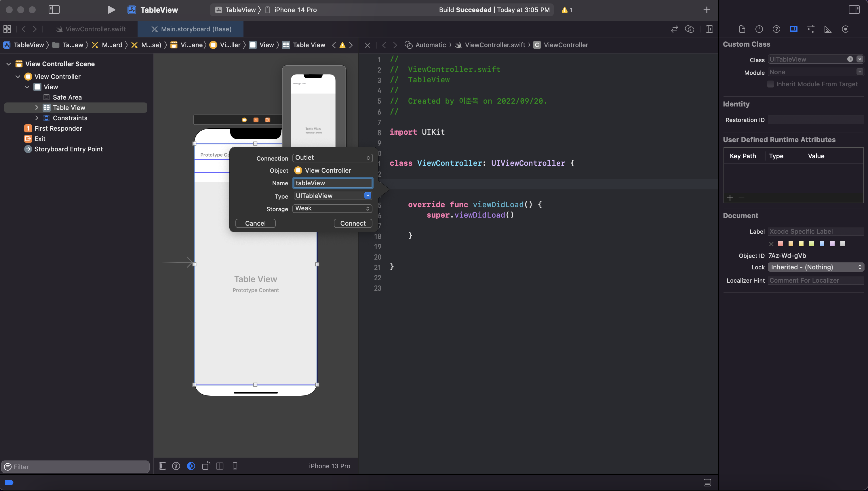
Task: Click the Run play button
Action: tap(111, 10)
